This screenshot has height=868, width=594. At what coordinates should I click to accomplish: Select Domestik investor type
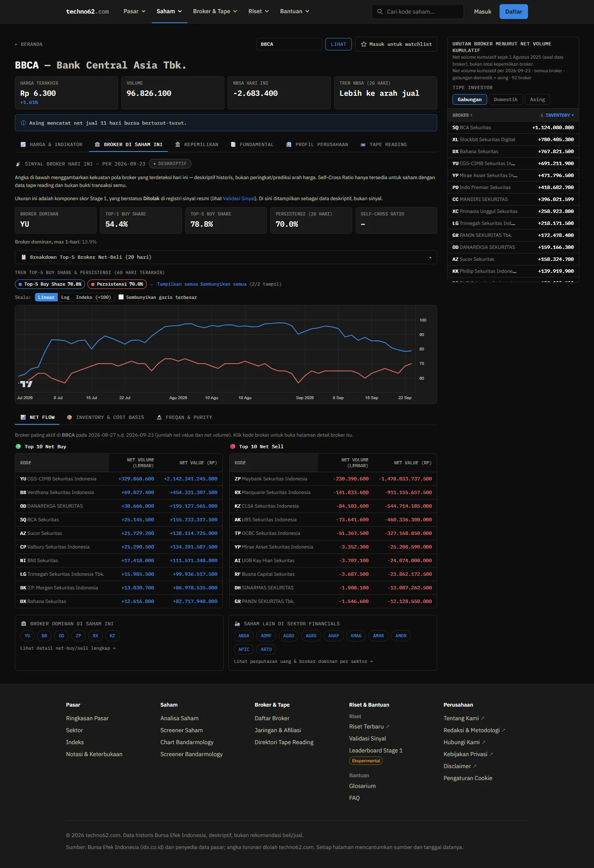coord(506,99)
